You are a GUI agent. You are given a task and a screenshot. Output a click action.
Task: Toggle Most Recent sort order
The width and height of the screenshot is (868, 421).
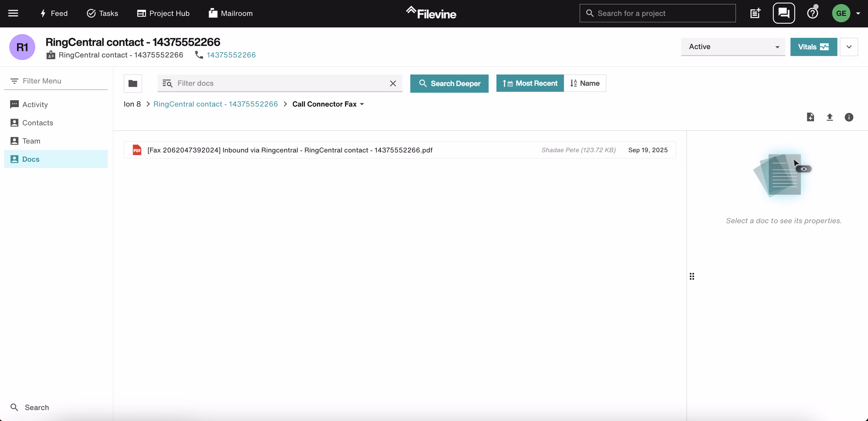[x=530, y=83]
